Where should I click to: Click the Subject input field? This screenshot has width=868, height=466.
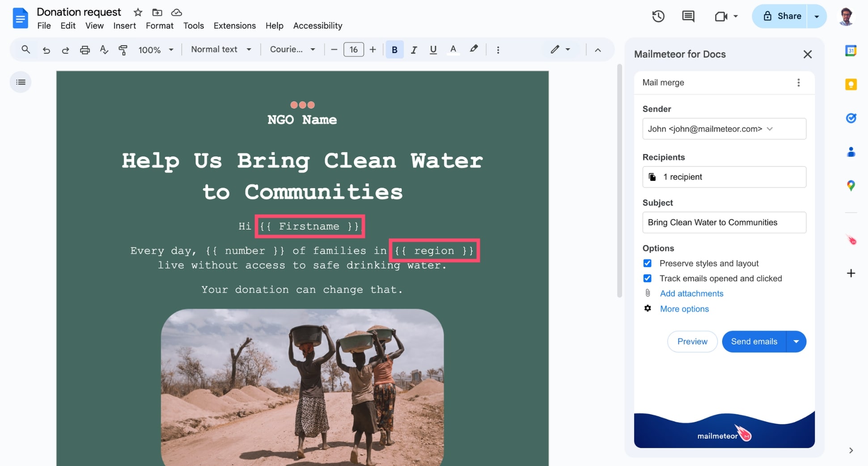[724, 222]
